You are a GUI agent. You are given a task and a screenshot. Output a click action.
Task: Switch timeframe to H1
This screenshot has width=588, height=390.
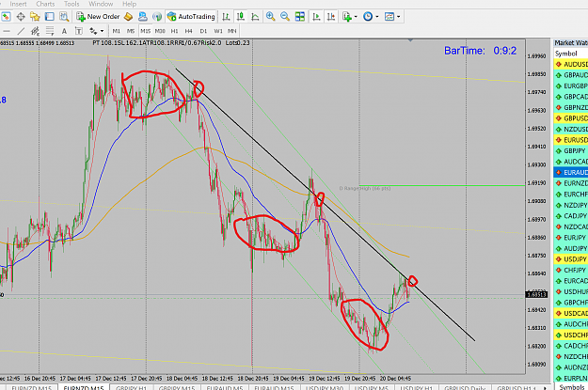click(x=174, y=31)
